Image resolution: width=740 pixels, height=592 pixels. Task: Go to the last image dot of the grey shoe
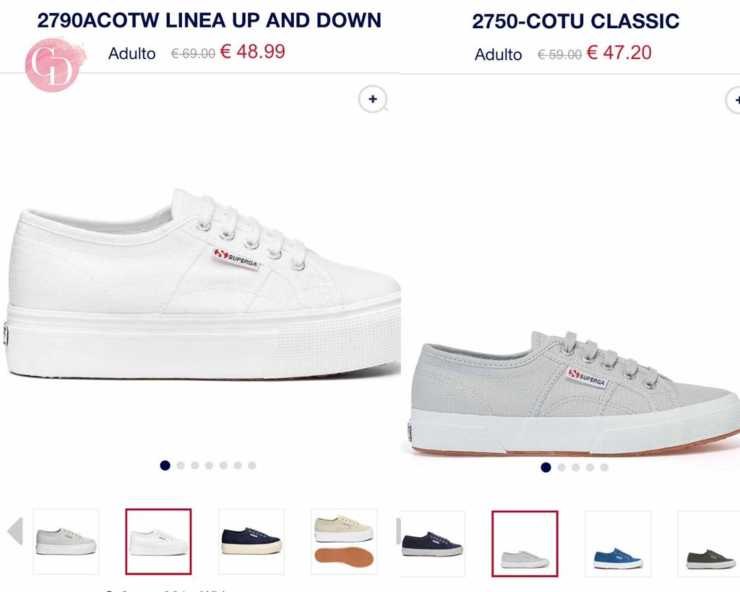point(604,467)
